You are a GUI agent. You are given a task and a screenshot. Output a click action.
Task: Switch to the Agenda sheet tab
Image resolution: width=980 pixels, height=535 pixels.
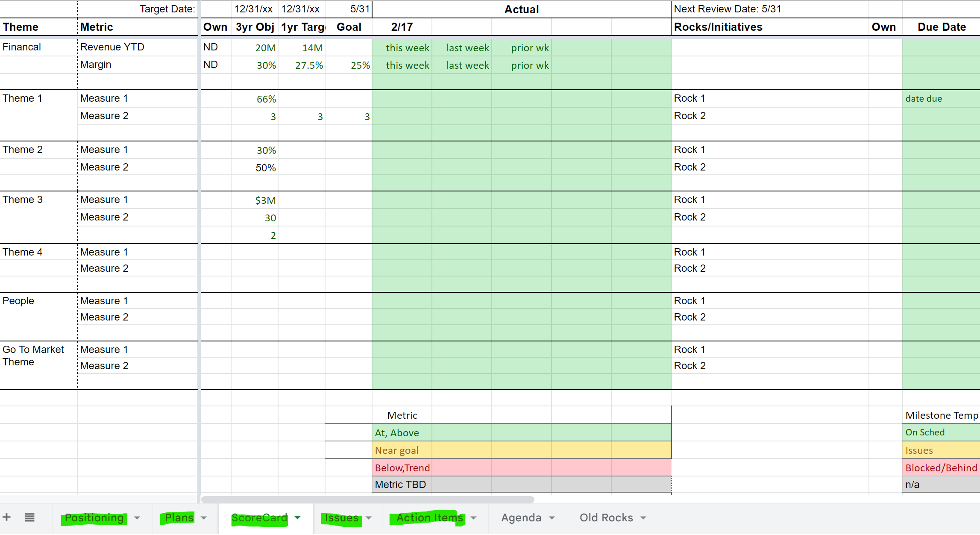pyautogui.click(x=521, y=518)
